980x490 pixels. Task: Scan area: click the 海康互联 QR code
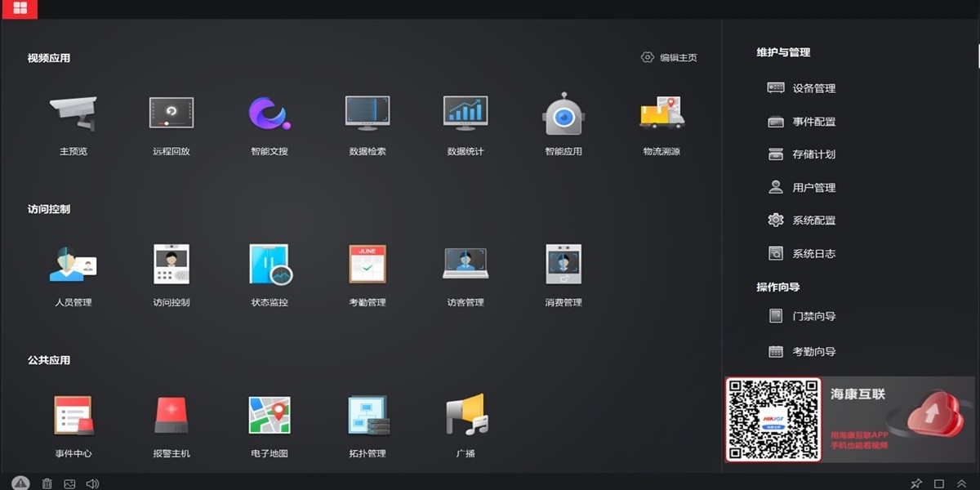[x=773, y=419]
